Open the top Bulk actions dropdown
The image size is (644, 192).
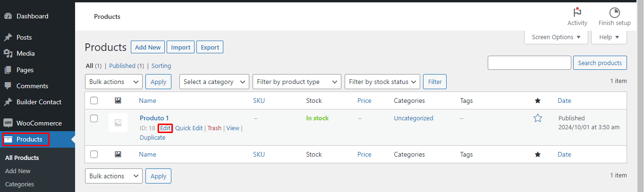tap(113, 82)
